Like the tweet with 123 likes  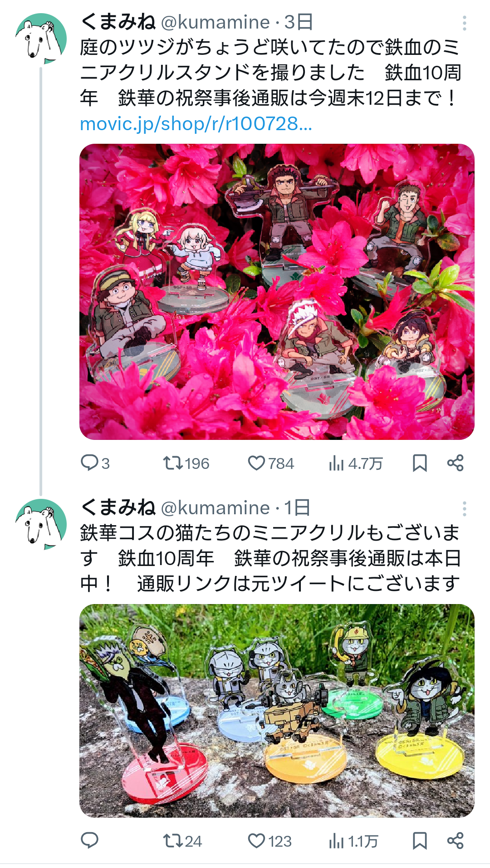point(269,841)
